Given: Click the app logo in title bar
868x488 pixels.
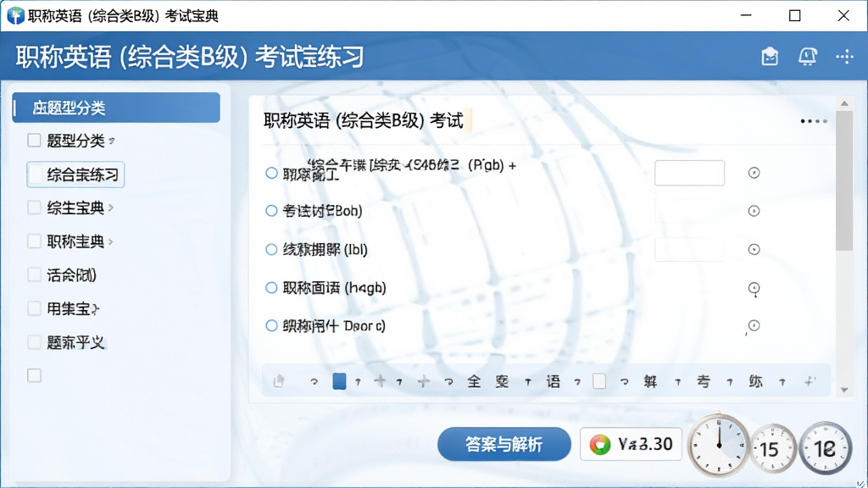Looking at the screenshot, I should pyautogui.click(x=15, y=15).
